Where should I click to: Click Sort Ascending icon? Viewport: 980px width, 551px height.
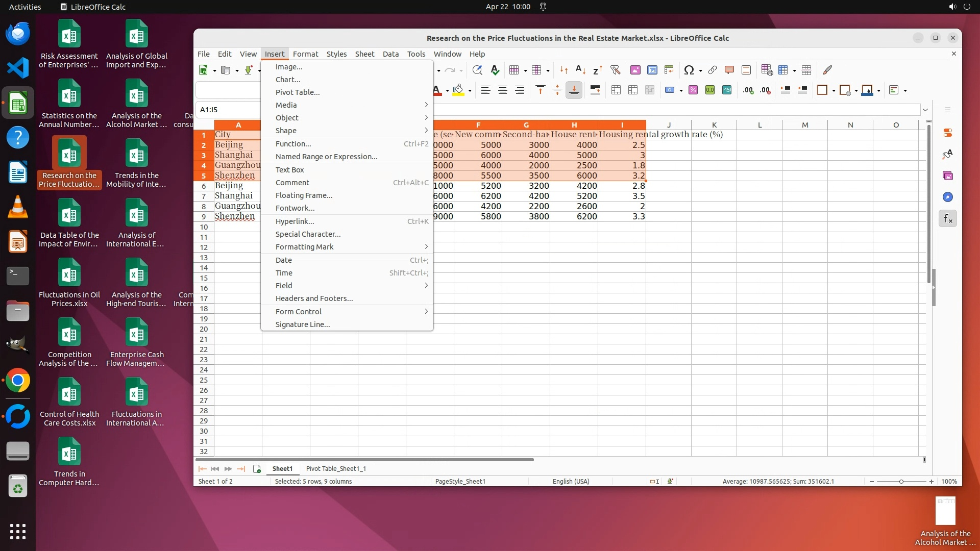pos(580,70)
